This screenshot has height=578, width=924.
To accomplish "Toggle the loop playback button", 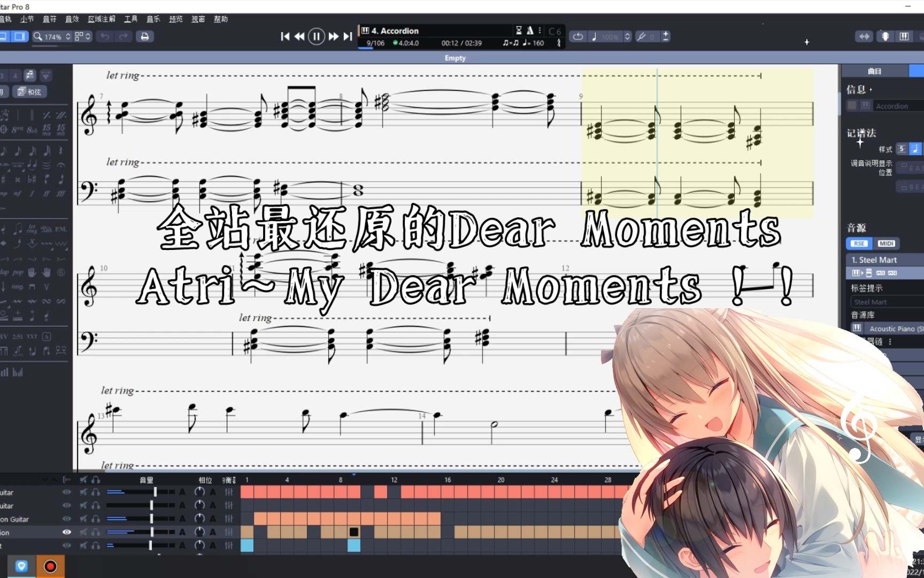I will tap(578, 36).
